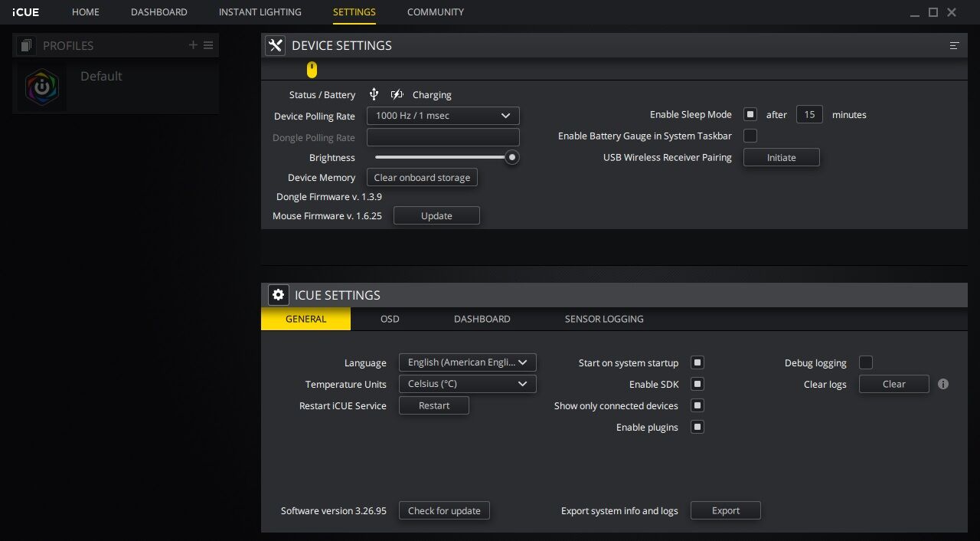Click the 'Software version 3.26.95' text
980x541 pixels.
pyautogui.click(x=334, y=510)
